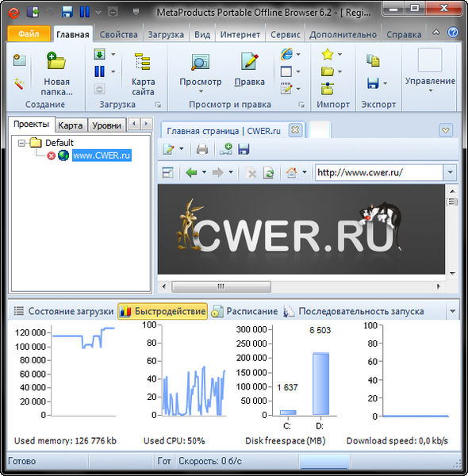Viewport: 468px width, 476px height.
Task: Open browser tabs list dropdown
Action: click(x=446, y=130)
